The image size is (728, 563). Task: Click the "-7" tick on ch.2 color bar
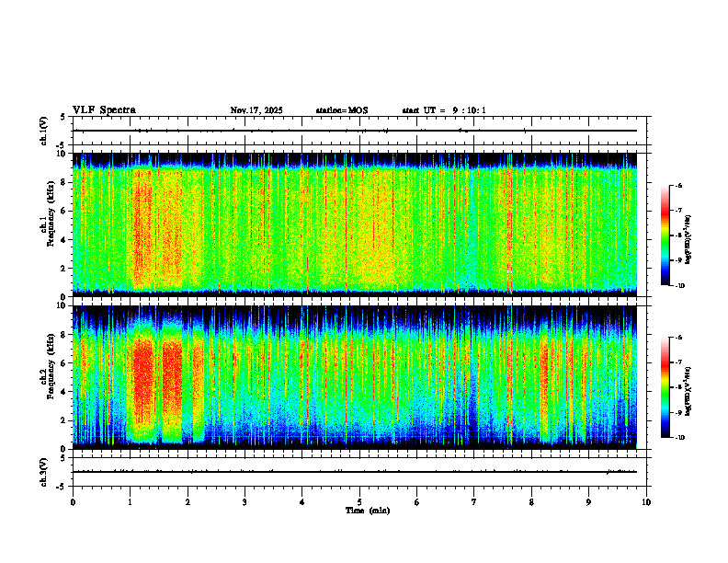[678, 362]
